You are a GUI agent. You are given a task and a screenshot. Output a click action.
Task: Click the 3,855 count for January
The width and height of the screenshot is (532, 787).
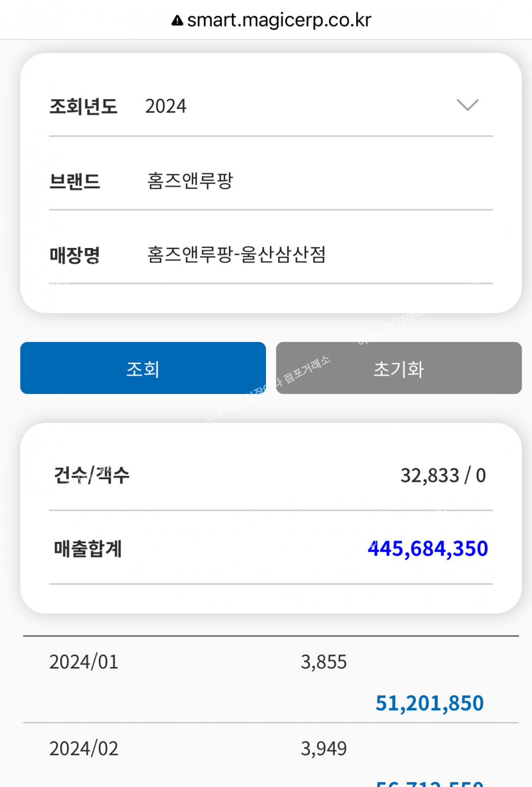[x=324, y=662]
